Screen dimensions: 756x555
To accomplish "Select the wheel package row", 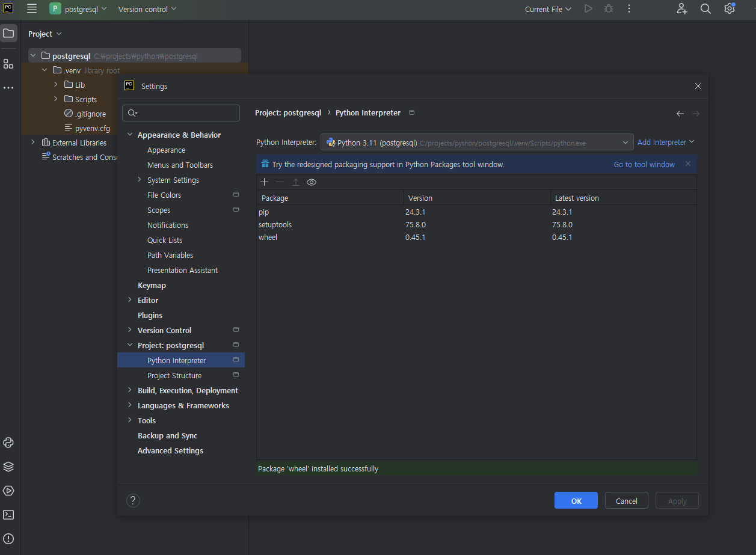I will pos(476,237).
